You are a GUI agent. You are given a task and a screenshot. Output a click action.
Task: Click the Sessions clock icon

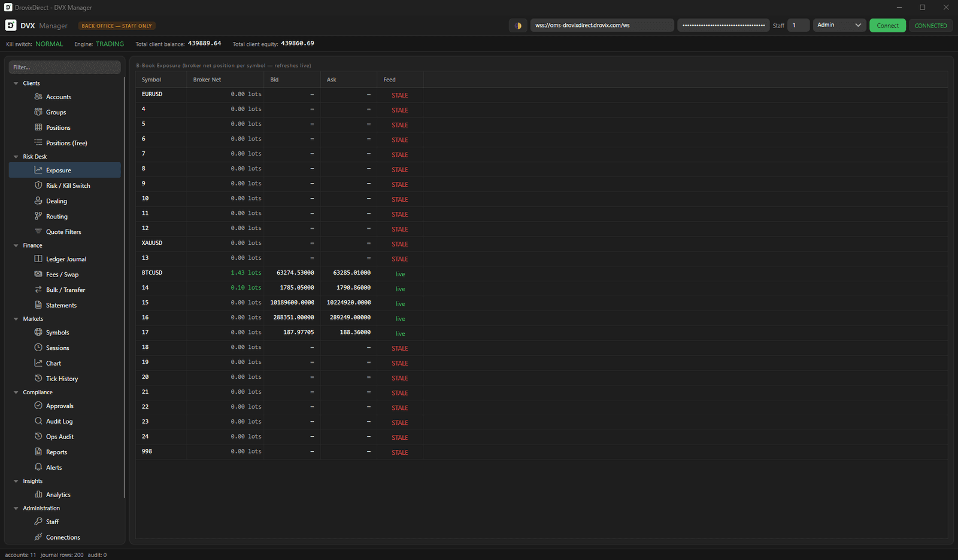click(38, 348)
